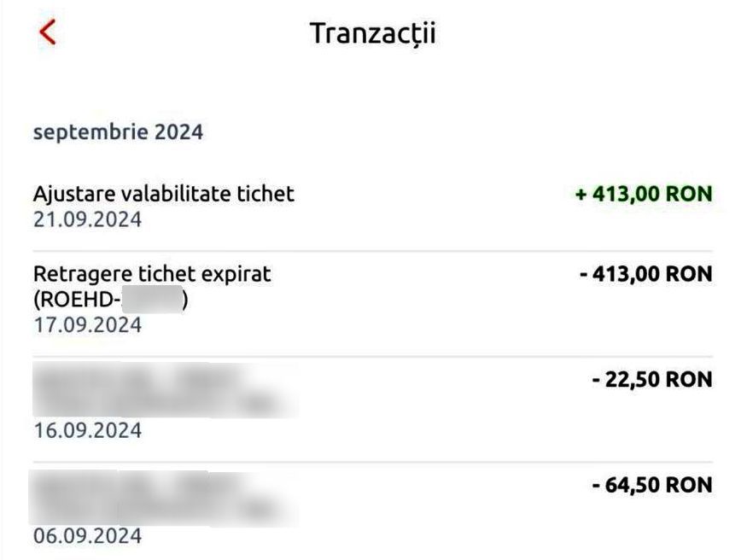Click the -22,50 RON amount
Screen dimensions: 747x560
coord(651,379)
